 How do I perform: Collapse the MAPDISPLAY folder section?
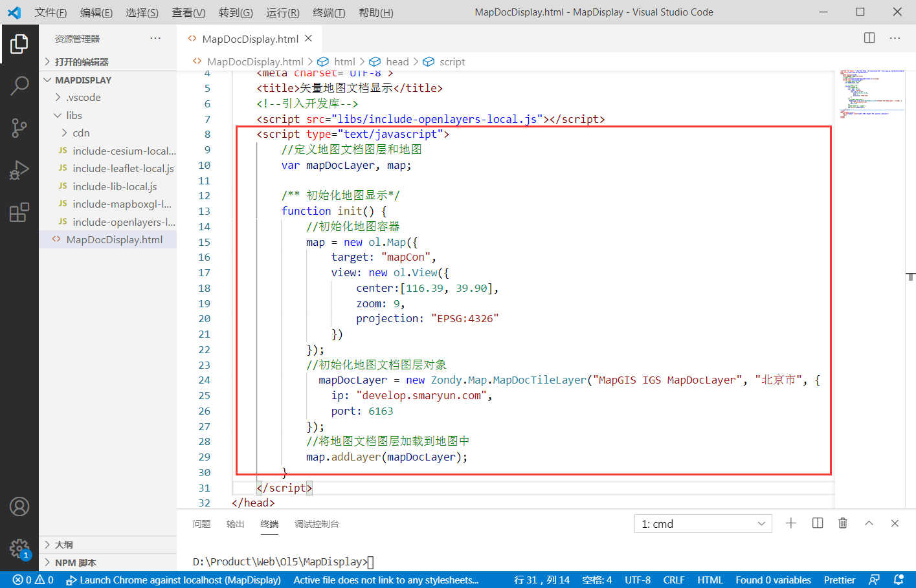(107, 80)
